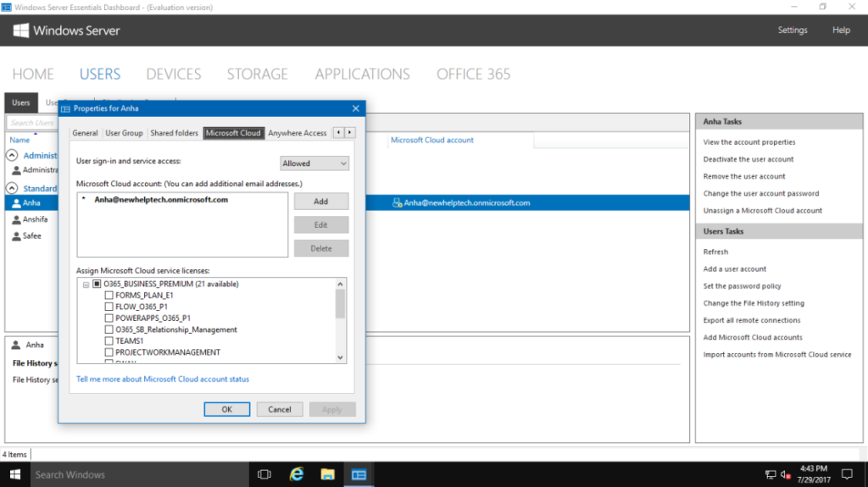
Task: Click Change the user account password
Action: tap(760, 194)
